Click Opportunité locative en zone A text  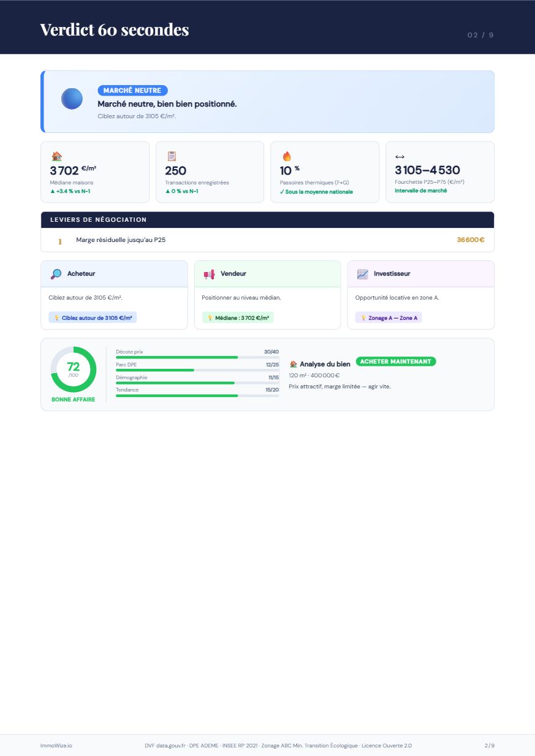pos(397,298)
